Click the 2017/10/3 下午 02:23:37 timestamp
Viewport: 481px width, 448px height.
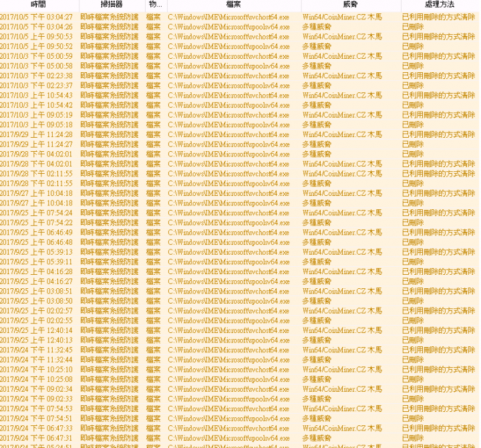36,86
